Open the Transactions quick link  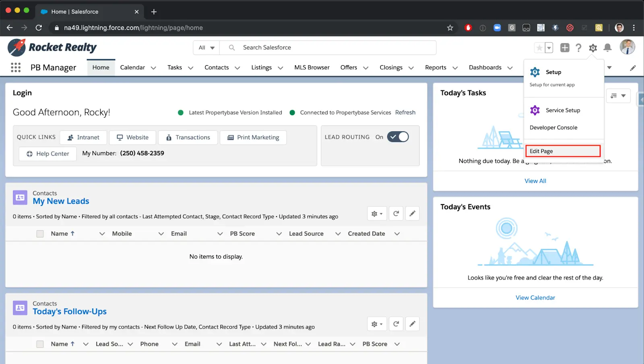(x=188, y=137)
